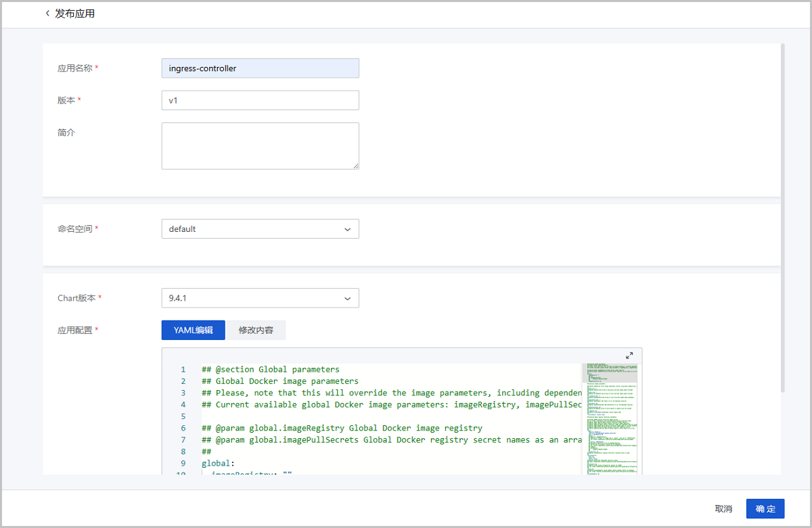The width and height of the screenshot is (812, 528).
Task: Click line '@param global.imagePullSecrets' in editor
Action: [391, 440]
